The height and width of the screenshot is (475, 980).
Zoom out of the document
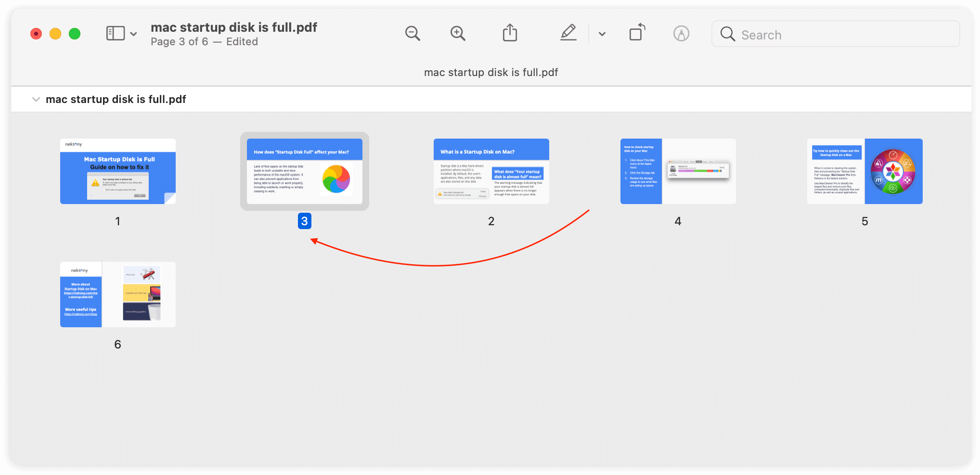[413, 33]
